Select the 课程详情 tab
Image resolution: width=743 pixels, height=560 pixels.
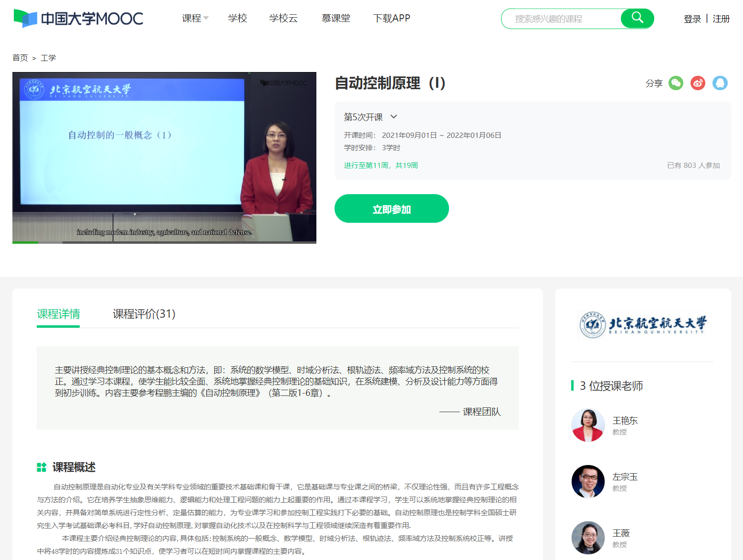58,314
